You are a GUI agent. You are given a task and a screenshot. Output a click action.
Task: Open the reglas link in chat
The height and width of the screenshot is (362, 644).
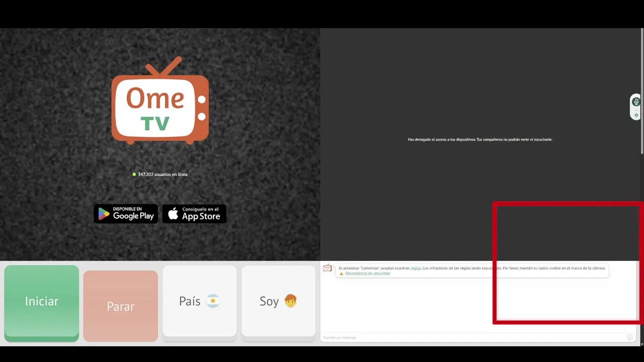[416, 268]
